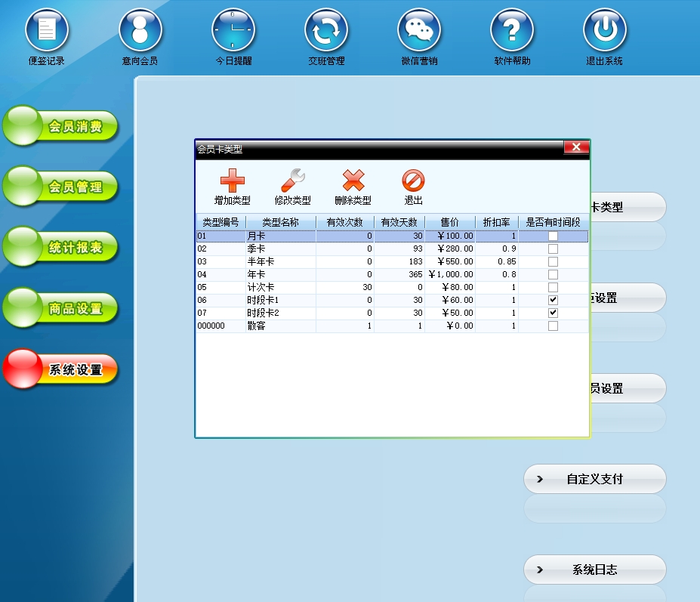The width and height of the screenshot is (700, 602).
Task: Click the 退出系统 power icon
Action: coord(605,31)
